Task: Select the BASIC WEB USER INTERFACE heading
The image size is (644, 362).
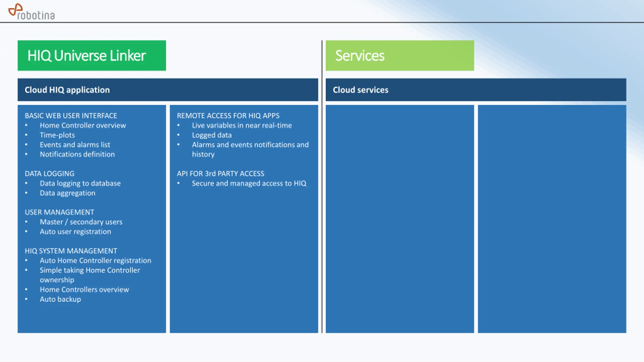Action: point(71,116)
